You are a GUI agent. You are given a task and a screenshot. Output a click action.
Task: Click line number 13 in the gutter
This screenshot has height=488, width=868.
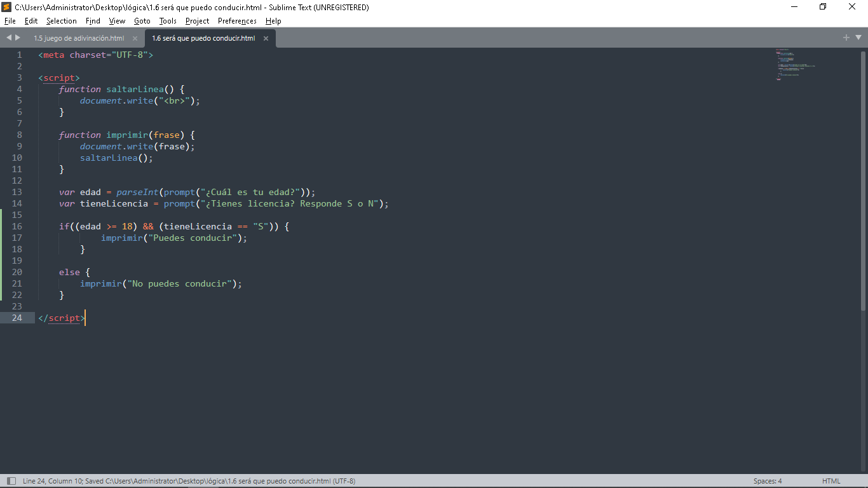click(x=17, y=192)
